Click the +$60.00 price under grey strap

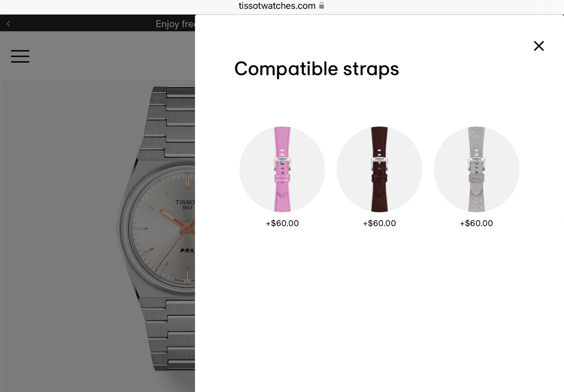pyautogui.click(x=476, y=223)
